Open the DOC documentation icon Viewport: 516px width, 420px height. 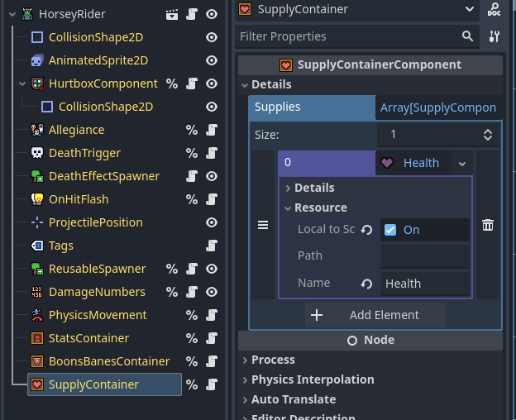[x=494, y=9]
